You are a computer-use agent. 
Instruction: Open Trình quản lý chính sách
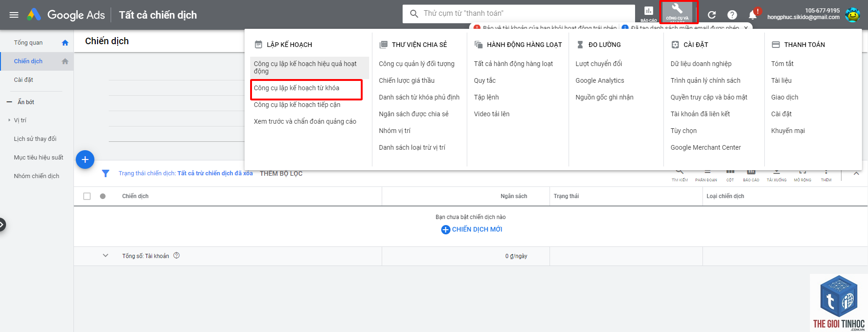(x=705, y=80)
